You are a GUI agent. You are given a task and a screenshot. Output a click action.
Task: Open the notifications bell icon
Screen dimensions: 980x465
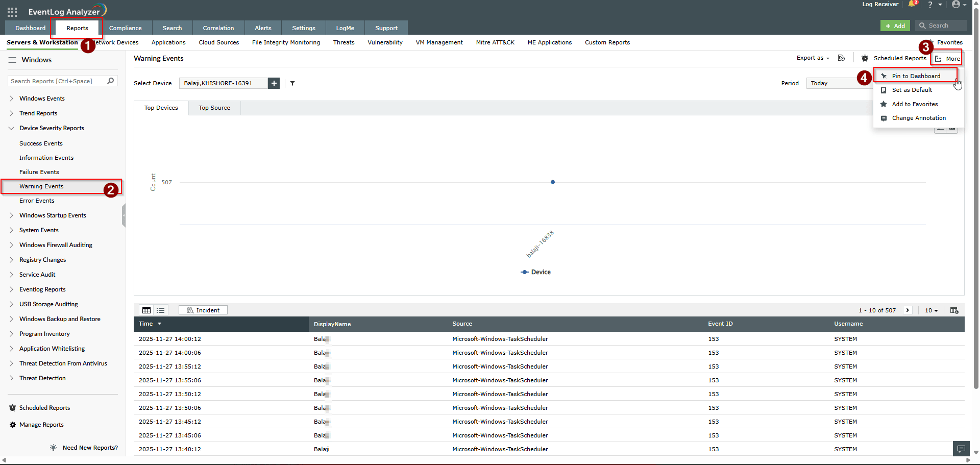click(x=912, y=5)
